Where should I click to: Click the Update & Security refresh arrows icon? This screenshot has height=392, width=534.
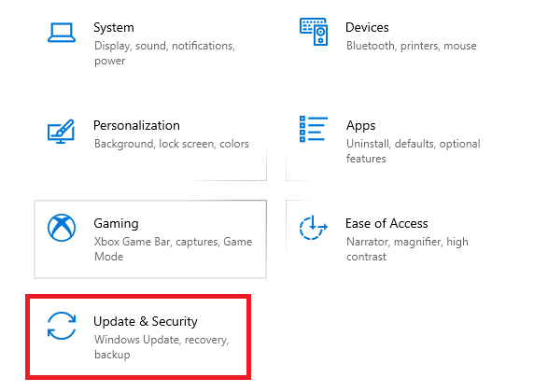pos(62,326)
